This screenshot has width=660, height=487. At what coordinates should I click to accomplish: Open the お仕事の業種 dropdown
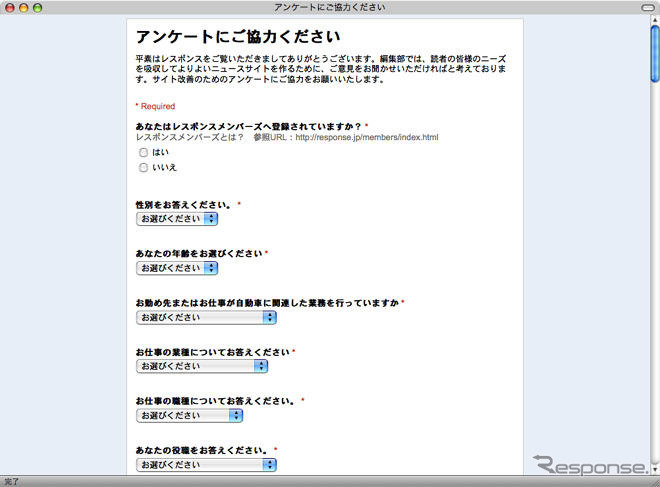pyautogui.click(x=202, y=366)
